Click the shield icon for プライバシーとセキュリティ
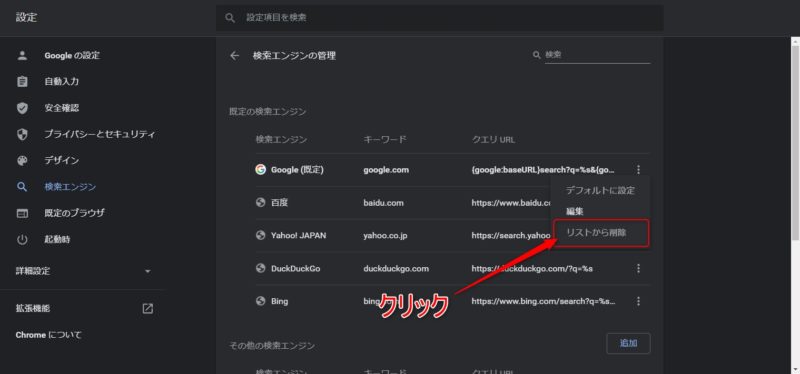Viewport: 800px width, 374px height. coord(22,135)
